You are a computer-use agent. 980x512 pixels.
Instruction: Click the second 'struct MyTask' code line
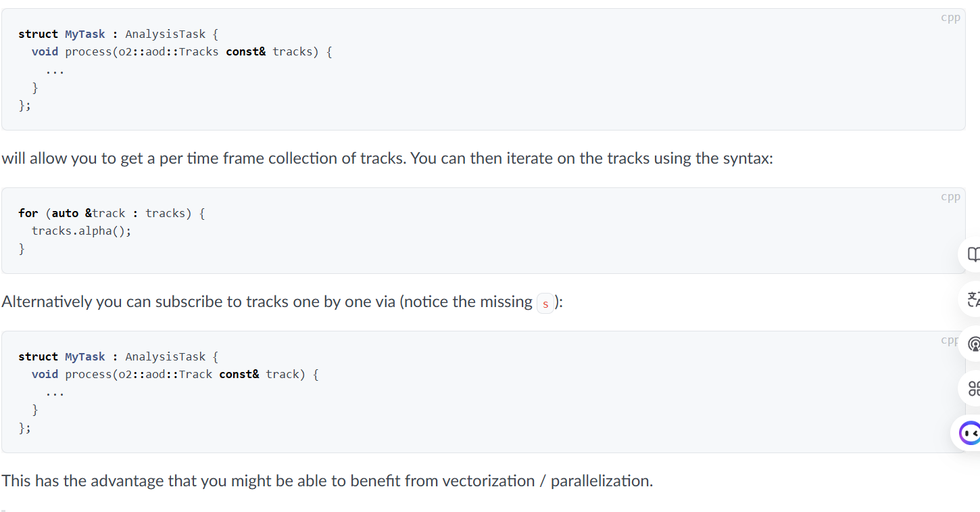[118, 356]
